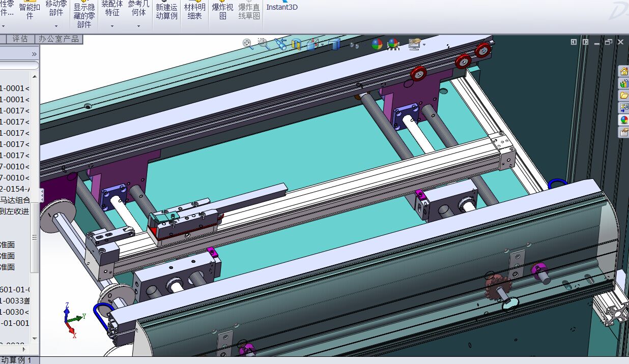
Task: Click the Zoom to Fit magnifier icon
Action: [x=248, y=44]
